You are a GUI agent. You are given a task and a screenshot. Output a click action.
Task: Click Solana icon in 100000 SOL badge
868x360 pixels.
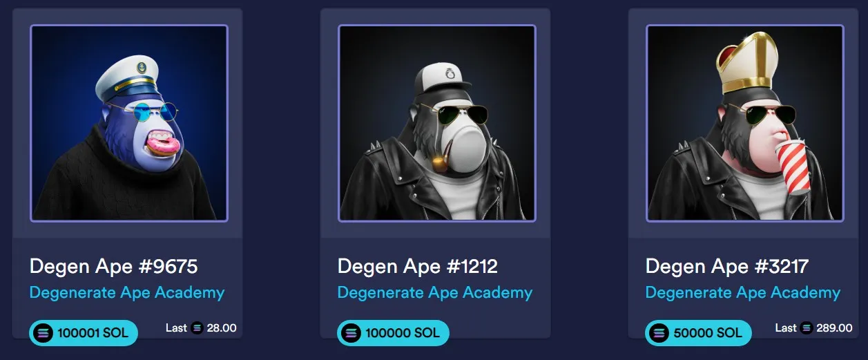351,333
